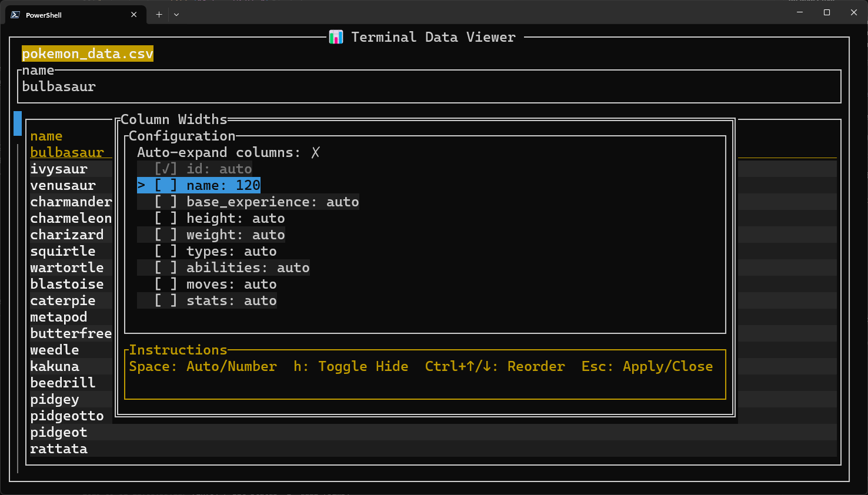Click the blue scroll indicator on left
This screenshot has height=495, width=868.
click(x=18, y=123)
